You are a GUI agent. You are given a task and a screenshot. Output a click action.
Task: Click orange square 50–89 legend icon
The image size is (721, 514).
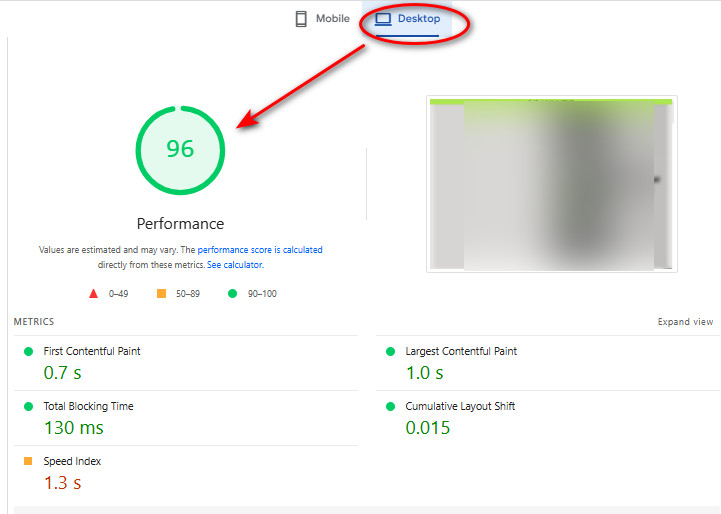161,293
